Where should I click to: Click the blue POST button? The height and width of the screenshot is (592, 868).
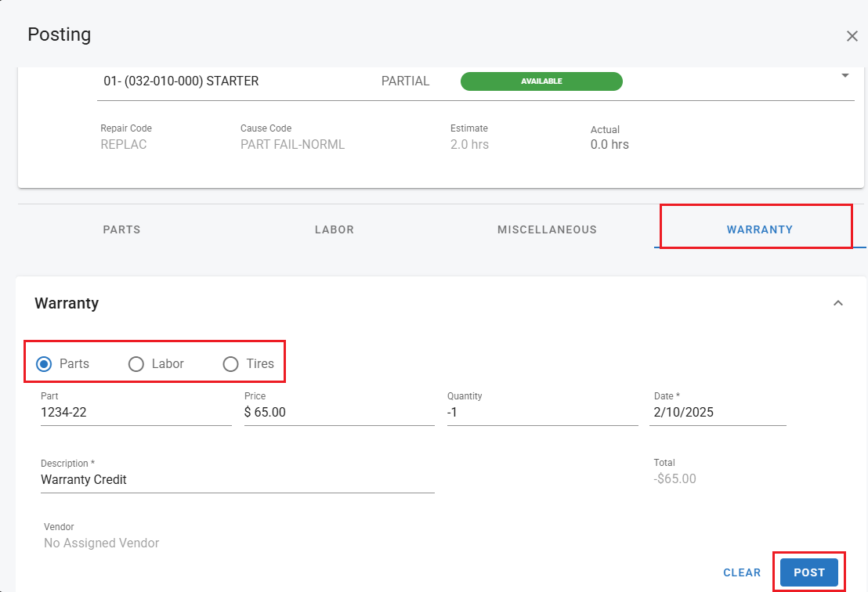808,572
